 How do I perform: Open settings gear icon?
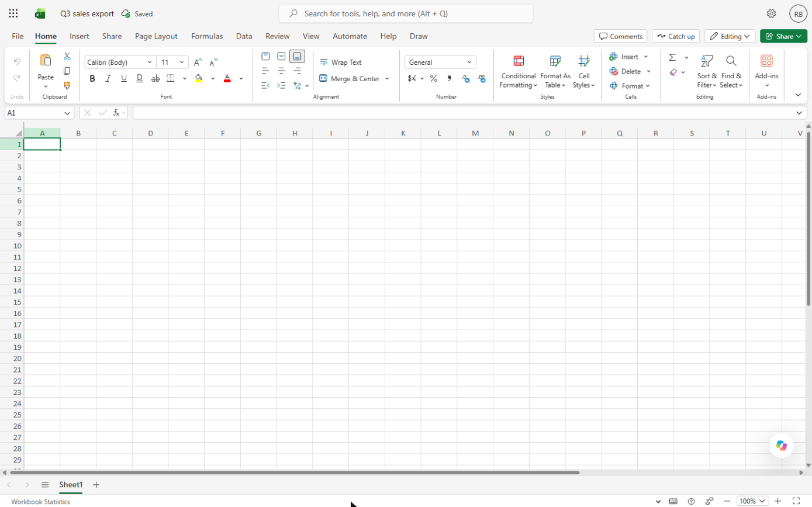coord(772,13)
